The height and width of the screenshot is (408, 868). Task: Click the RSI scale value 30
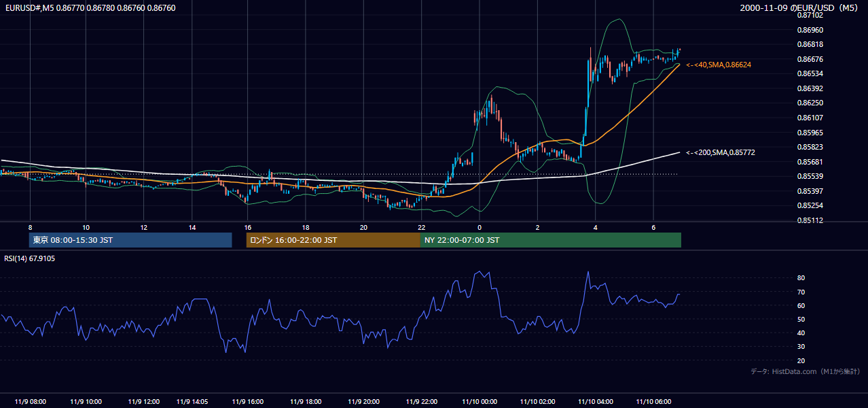pyautogui.click(x=801, y=346)
